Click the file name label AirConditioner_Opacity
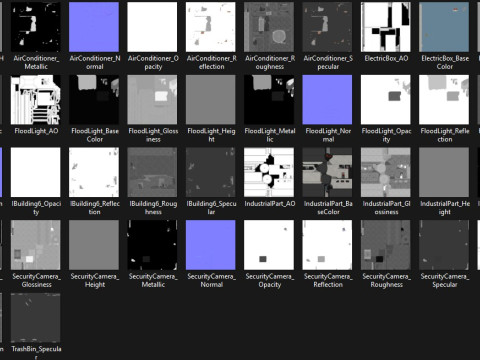The height and width of the screenshot is (360, 480). click(x=153, y=62)
